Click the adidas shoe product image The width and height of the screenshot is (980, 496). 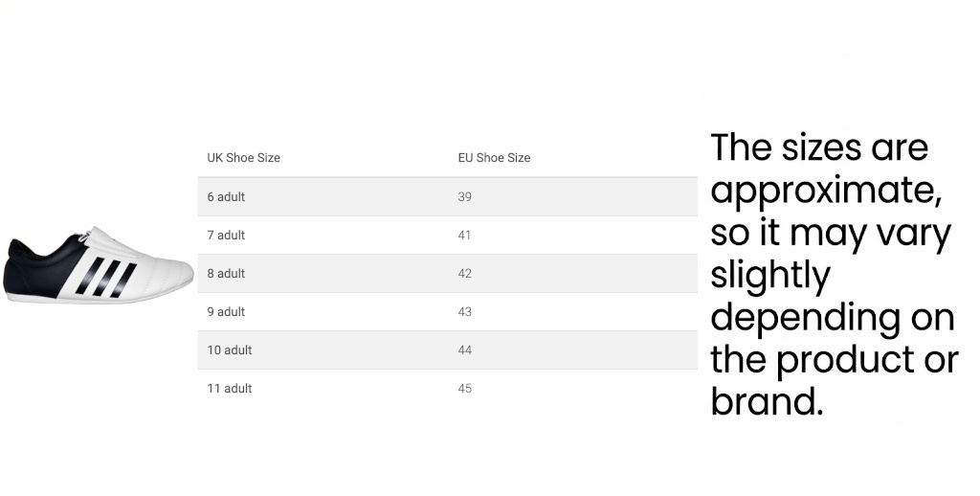tap(99, 265)
